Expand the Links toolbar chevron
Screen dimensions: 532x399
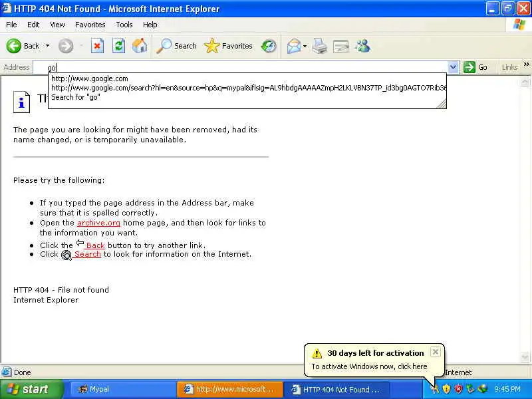526,64
